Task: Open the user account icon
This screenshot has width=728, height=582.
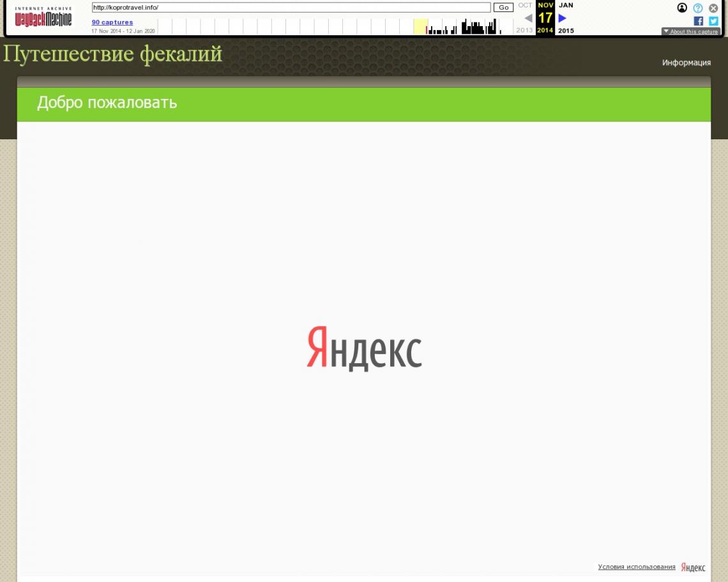Action: tap(682, 8)
